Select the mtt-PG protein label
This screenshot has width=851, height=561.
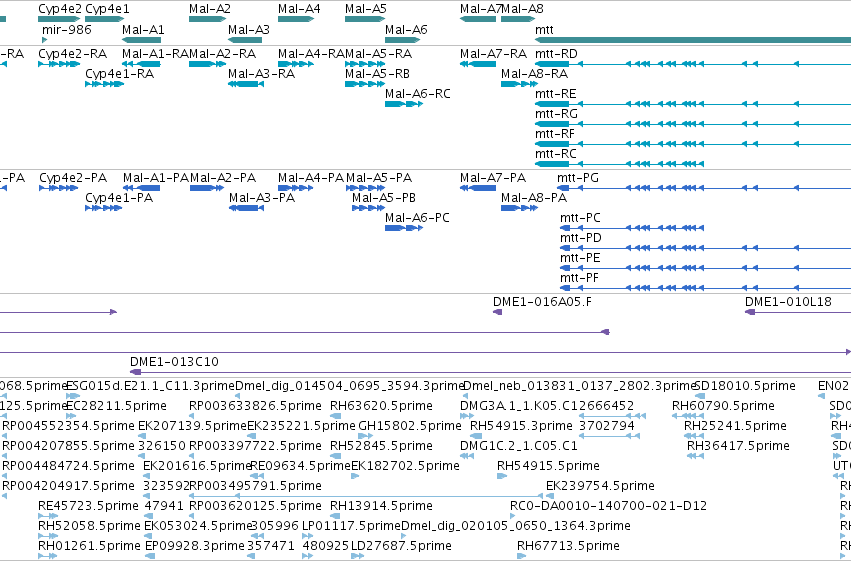[578, 177]
